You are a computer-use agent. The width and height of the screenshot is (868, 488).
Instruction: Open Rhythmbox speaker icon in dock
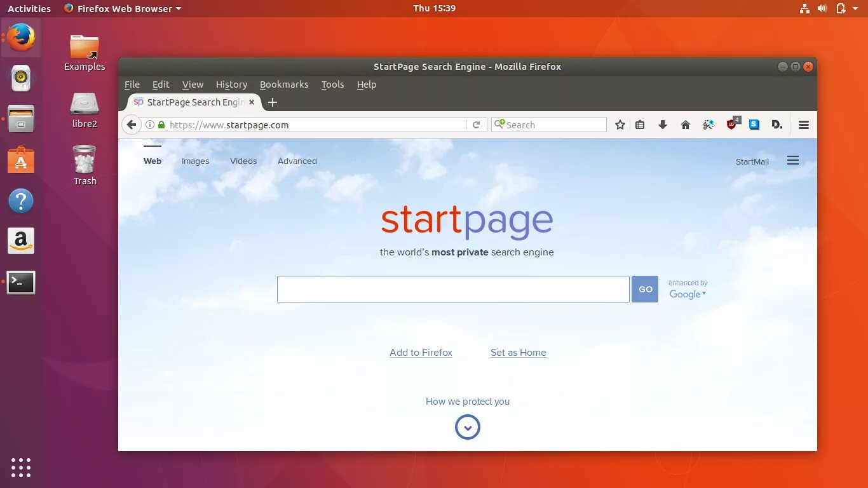click(21, 78)
